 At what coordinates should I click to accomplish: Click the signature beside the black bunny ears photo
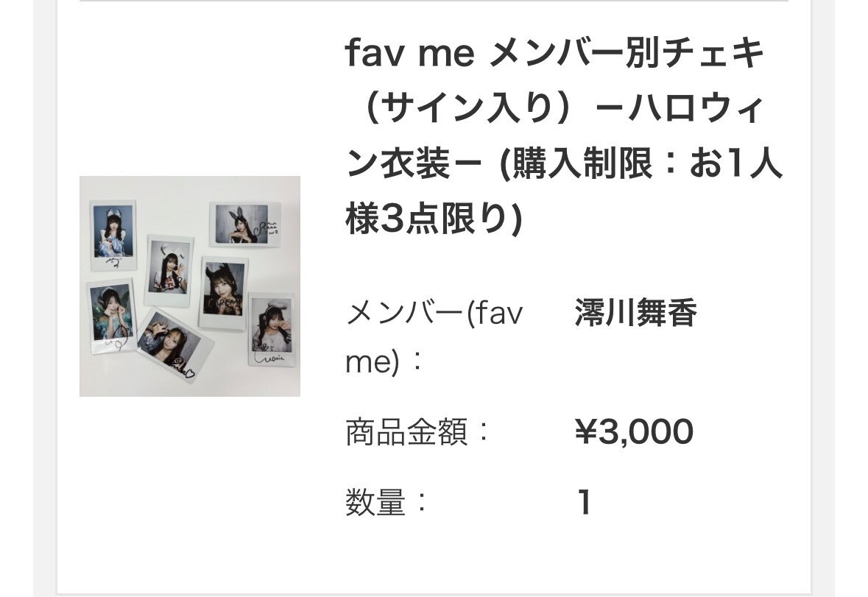[268, 226]
